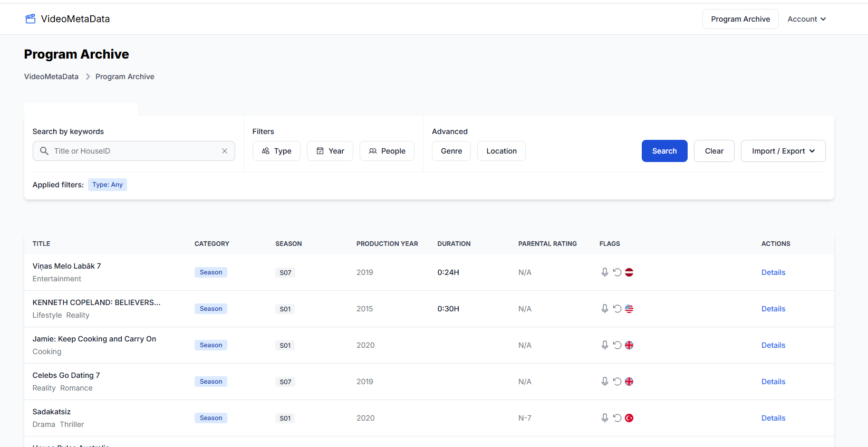868x447 pixels.
Task: Open the Type filter
Action: click(x=276, y=151)
